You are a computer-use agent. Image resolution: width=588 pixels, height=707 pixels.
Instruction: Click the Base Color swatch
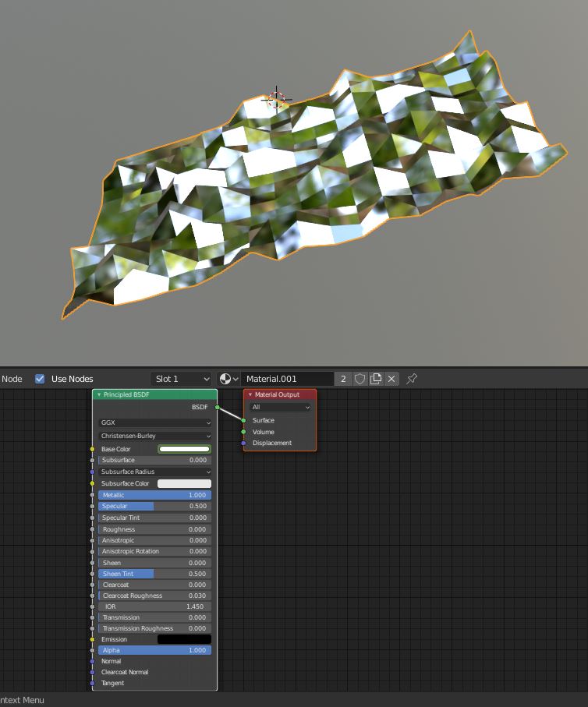pos(184,450)
